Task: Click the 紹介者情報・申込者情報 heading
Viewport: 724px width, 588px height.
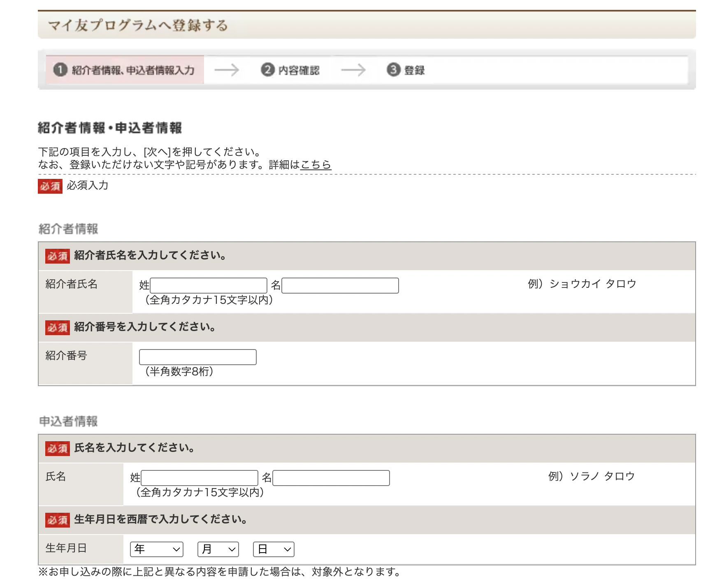Action: 110,128
